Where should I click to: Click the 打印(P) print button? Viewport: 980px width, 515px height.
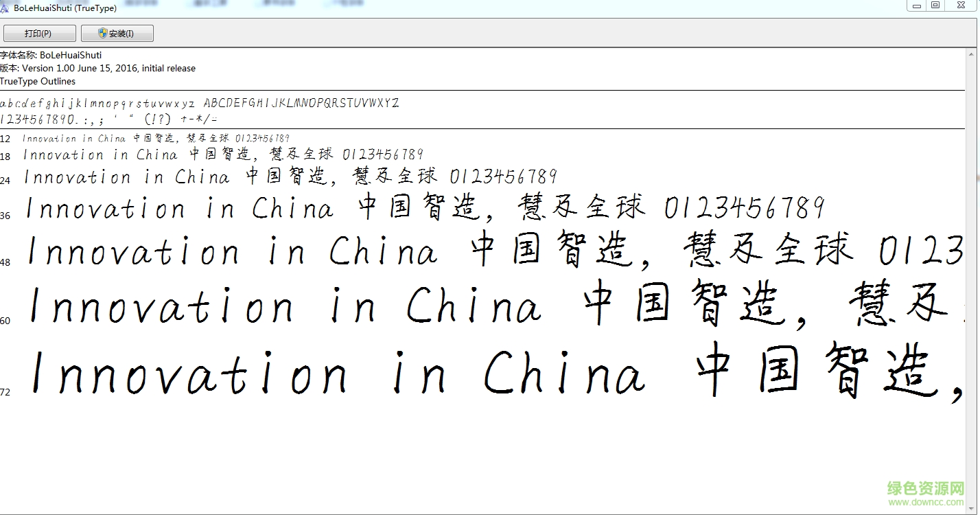38,33
